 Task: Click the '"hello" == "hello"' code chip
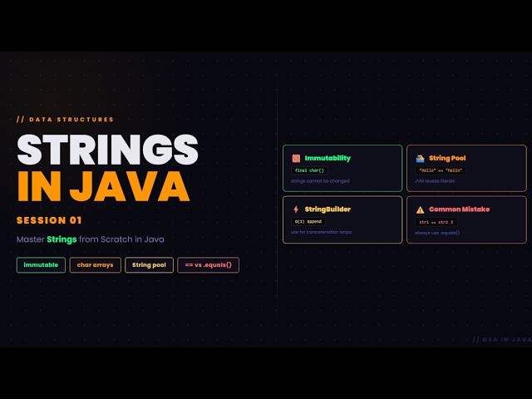pyautogui.click(x=441, y=170)
